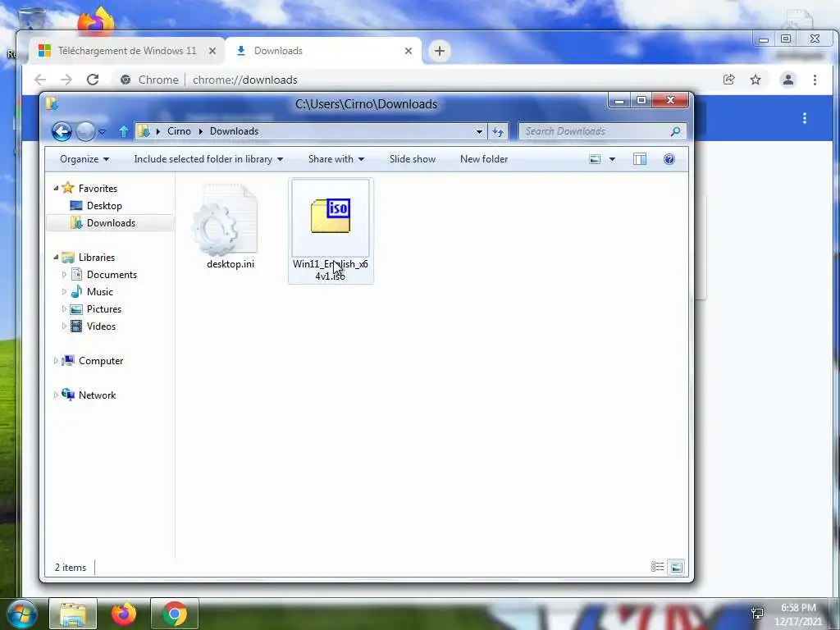Click the Explorer forward arrow button
Screen dimensions: 840x630
click(x=85, y=131)
